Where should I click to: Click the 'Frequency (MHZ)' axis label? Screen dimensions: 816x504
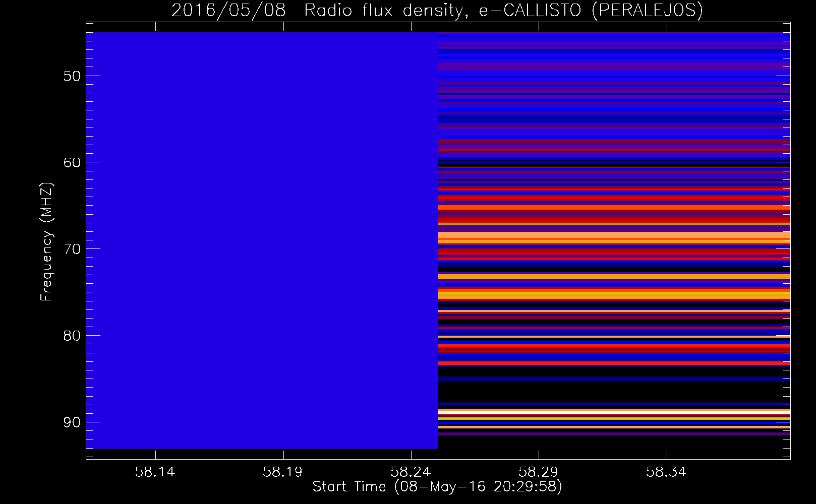[x=46, y=241]
